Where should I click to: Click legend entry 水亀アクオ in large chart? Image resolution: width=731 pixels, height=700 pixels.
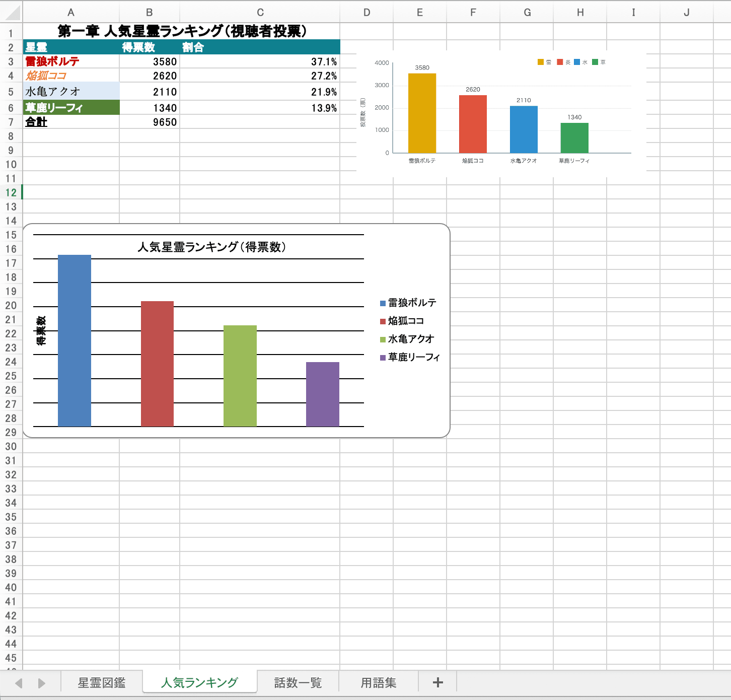point(407,339)
